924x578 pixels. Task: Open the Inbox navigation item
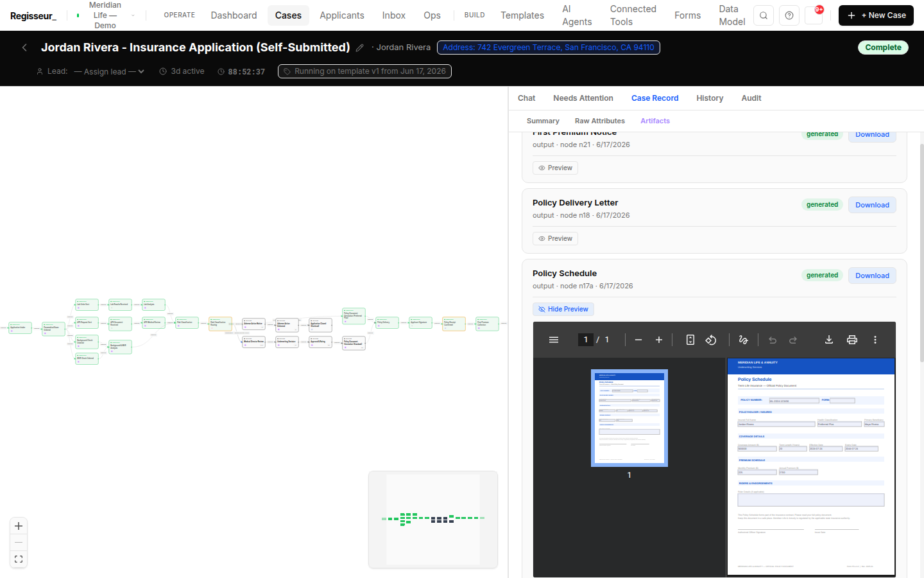[x=394, y=15]
